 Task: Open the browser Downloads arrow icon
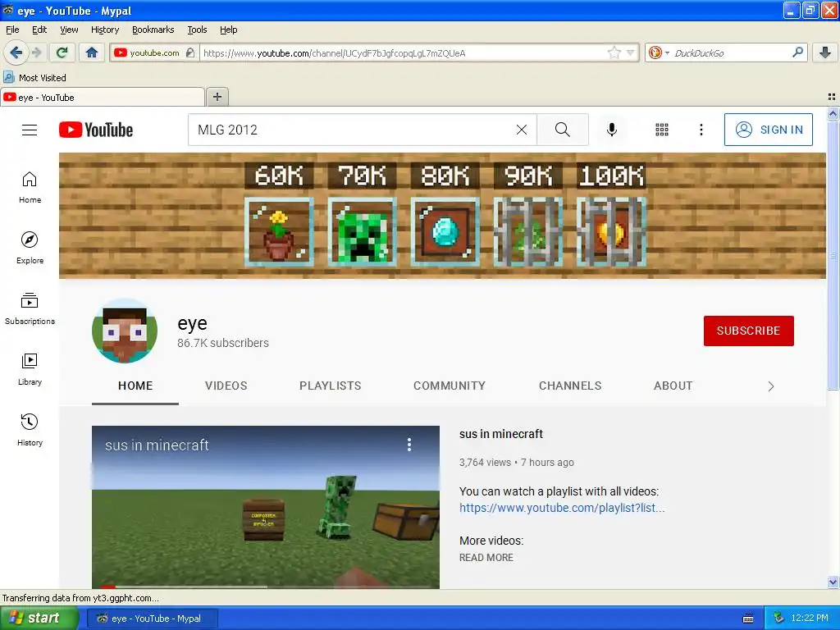click(x=825, y=52)
